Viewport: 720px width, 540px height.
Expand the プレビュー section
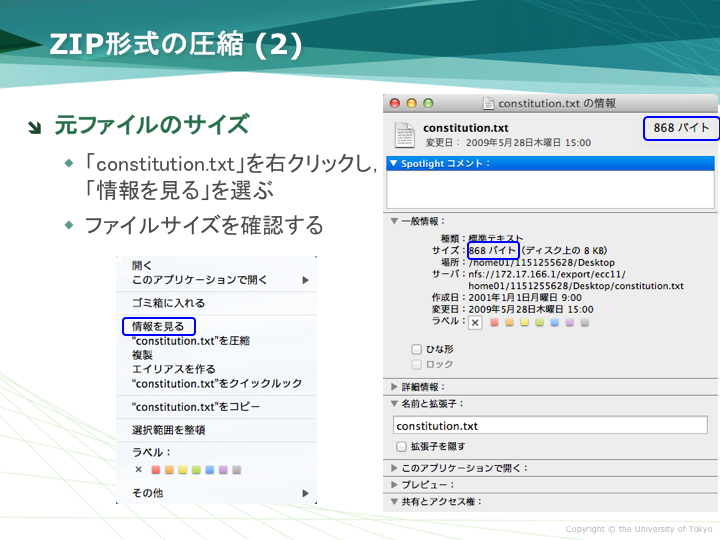pyautogui.click(x=394, y=484)
